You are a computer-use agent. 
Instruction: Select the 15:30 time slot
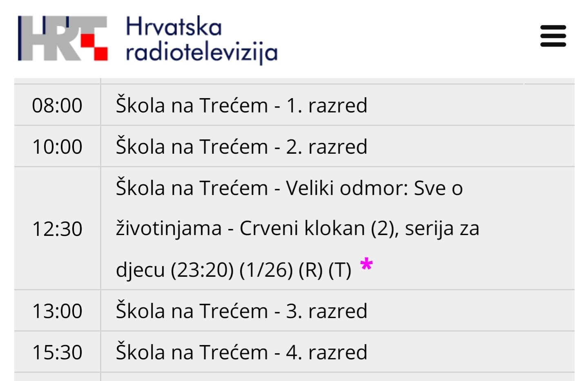pyautogui.click(x=57, y=352)
